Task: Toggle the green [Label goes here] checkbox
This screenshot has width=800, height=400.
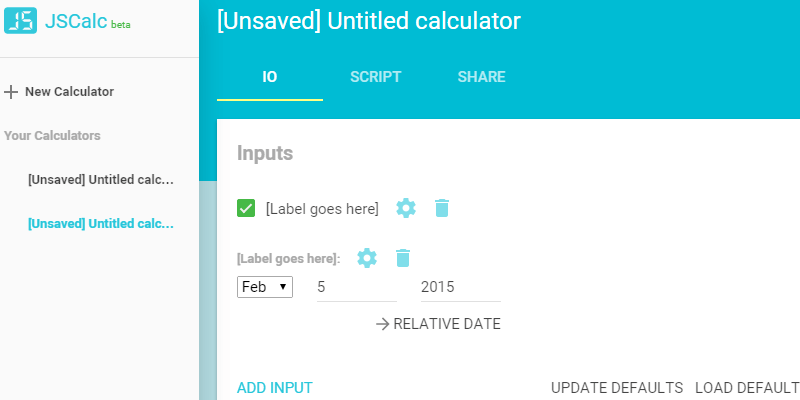Action: 246,208
